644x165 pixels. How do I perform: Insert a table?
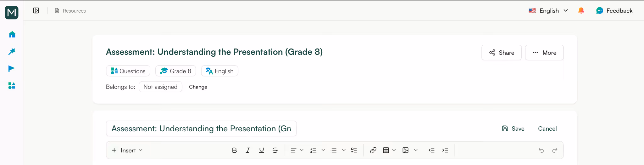tap(386, 150)
